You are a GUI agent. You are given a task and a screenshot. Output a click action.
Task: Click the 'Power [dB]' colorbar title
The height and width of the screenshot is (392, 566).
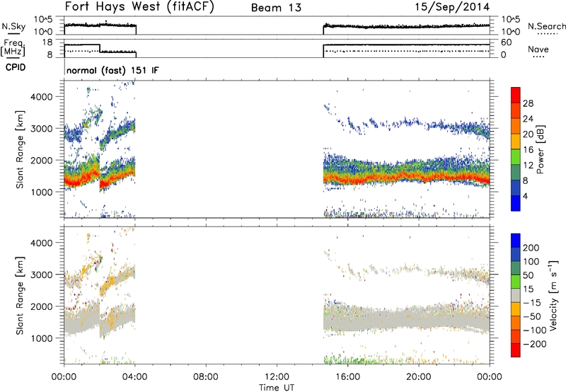[x=540, y=149]
